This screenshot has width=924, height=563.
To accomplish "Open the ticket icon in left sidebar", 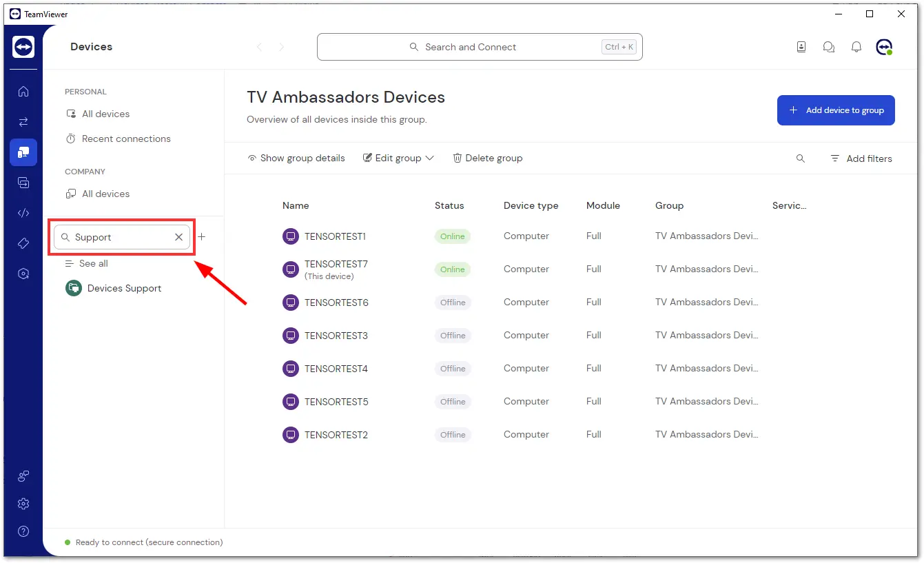I will click(x=23, y=243).
